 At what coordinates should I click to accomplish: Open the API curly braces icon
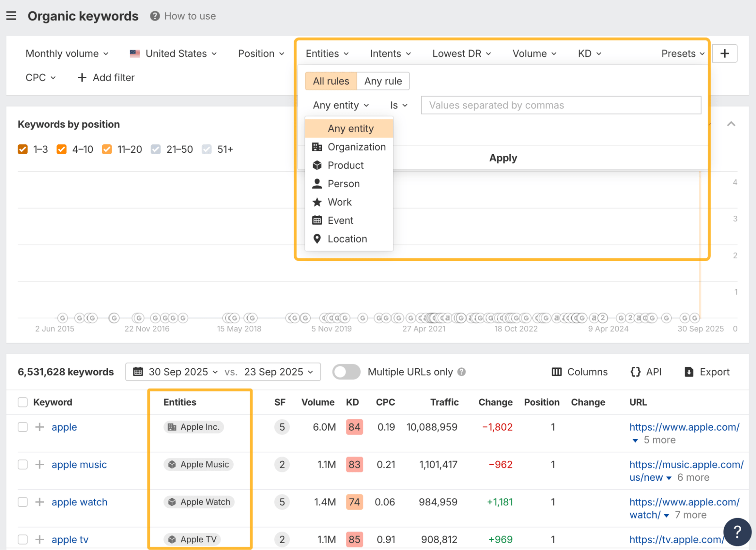pyautogui.click(x=635, y=372)
